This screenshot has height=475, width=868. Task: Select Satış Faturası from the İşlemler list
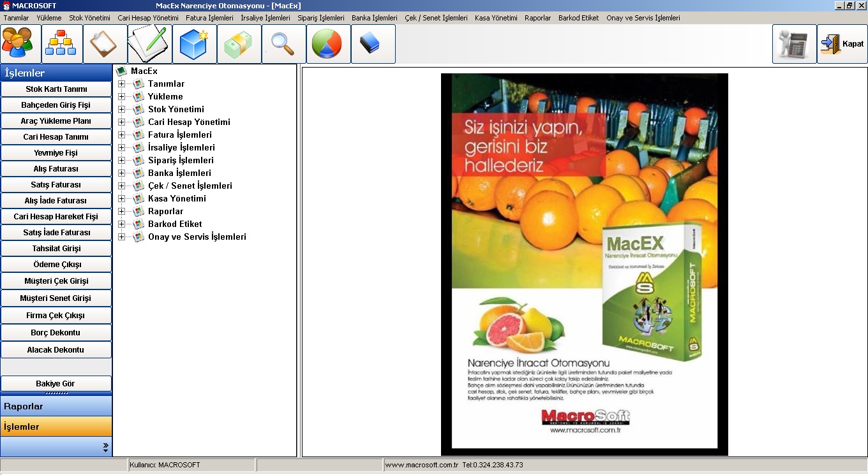(x=56, y=184)
